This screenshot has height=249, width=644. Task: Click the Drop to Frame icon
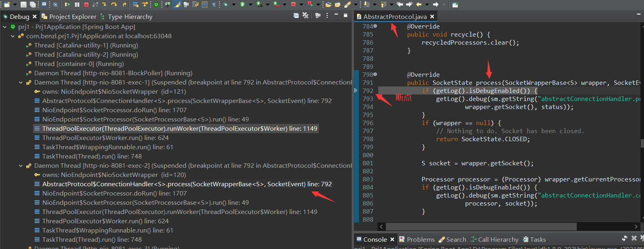(x=135, y=4)
